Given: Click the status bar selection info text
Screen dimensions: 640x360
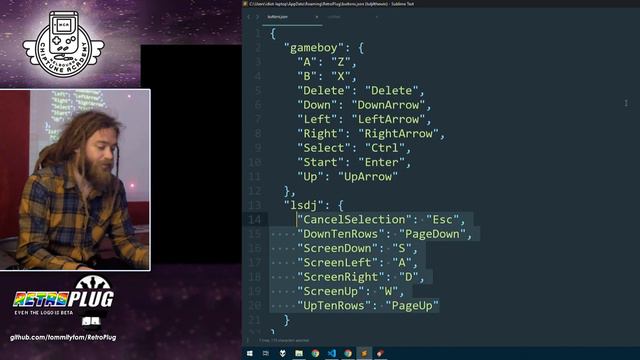Looking at the screenshot, I should (284, 340).
